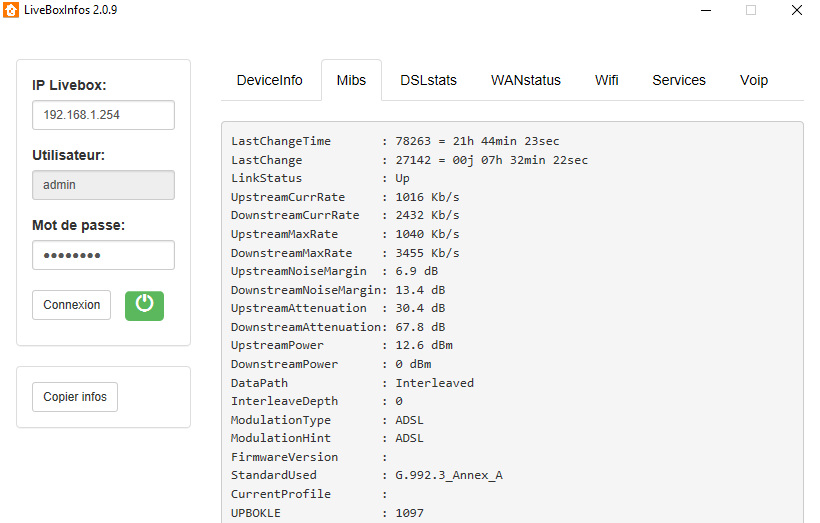Click the ModulationType row label
This screenshot has height=523, width=820.
click(x=281, y=420)
